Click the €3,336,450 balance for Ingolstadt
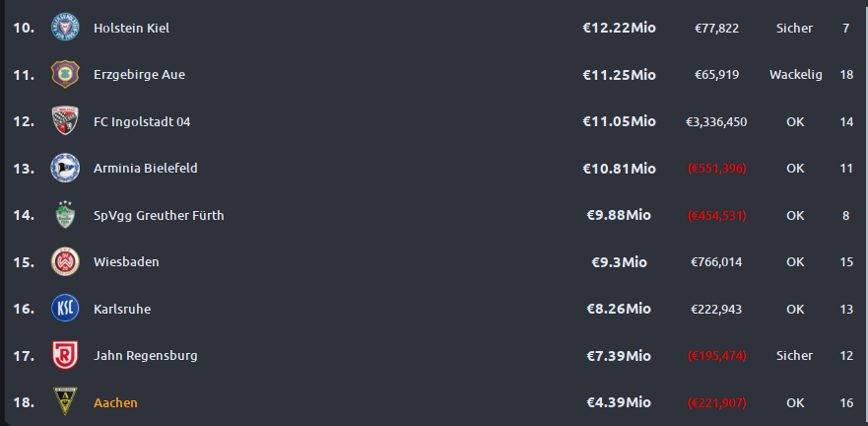 point(717,122)
